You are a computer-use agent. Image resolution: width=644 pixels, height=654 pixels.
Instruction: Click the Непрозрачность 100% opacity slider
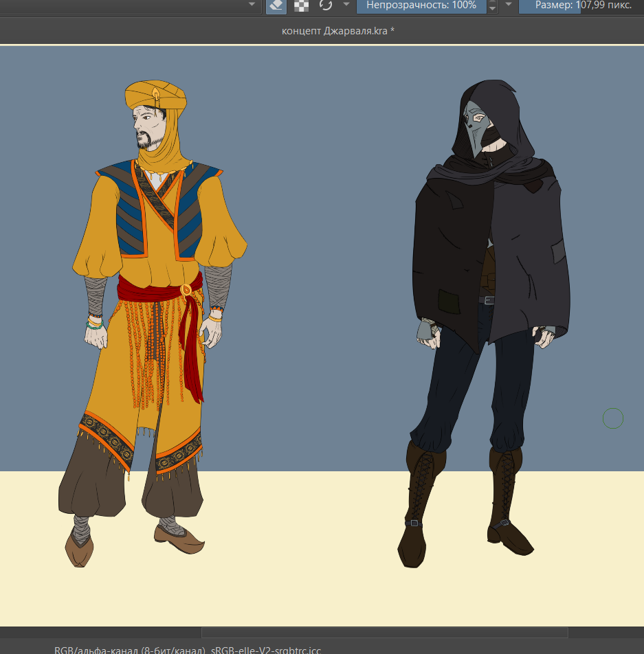tap(421, 5)
